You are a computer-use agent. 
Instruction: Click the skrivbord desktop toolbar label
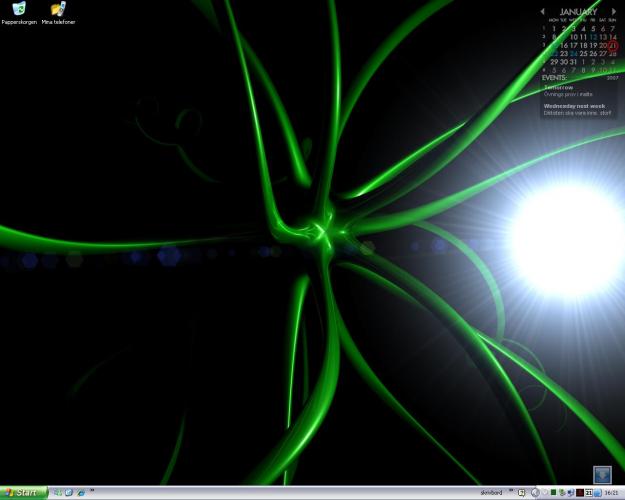coord(490,493)
